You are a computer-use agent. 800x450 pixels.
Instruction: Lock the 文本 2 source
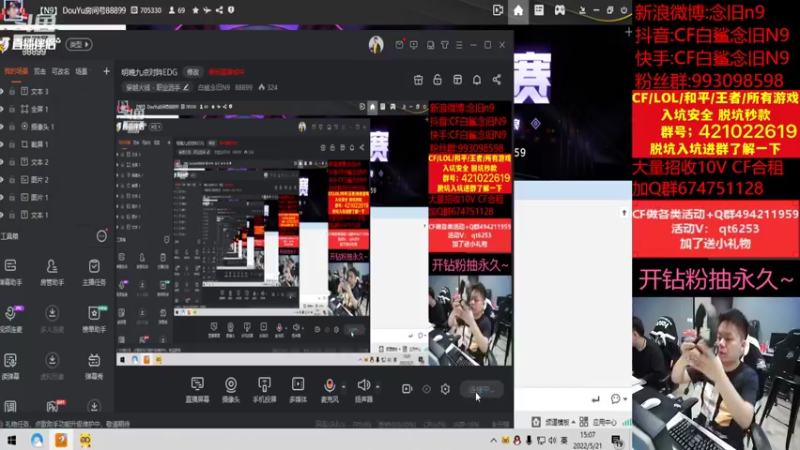pyautogui.click(x=12, y=162)
